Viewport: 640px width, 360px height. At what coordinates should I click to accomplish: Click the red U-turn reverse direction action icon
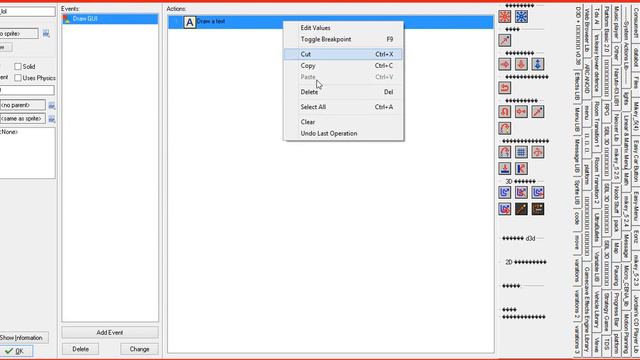pos(505,88)
